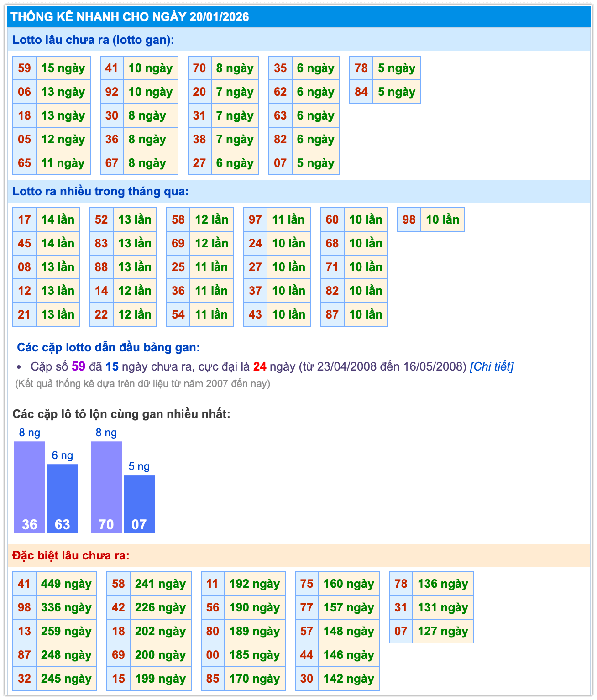Viewport: 597px width, 700px height.
Task: Click number 17 beside "14 lần"
Action: point(24,219)
